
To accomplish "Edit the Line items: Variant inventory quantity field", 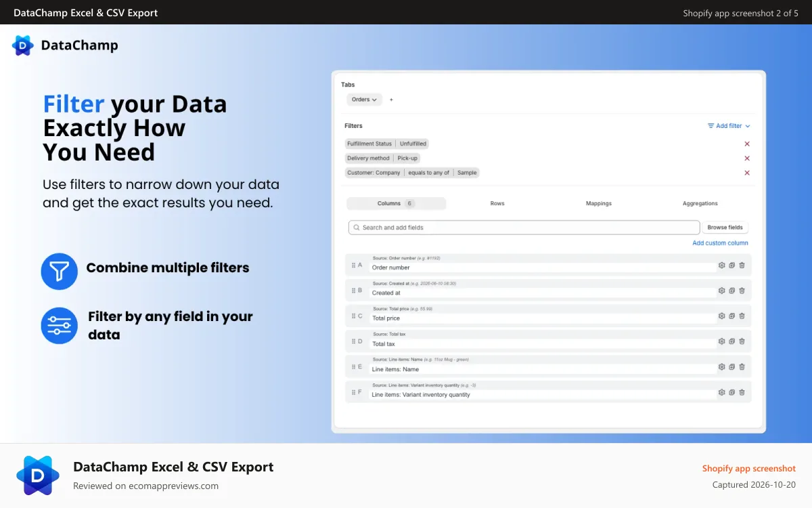I will click(x=542, y=394).
